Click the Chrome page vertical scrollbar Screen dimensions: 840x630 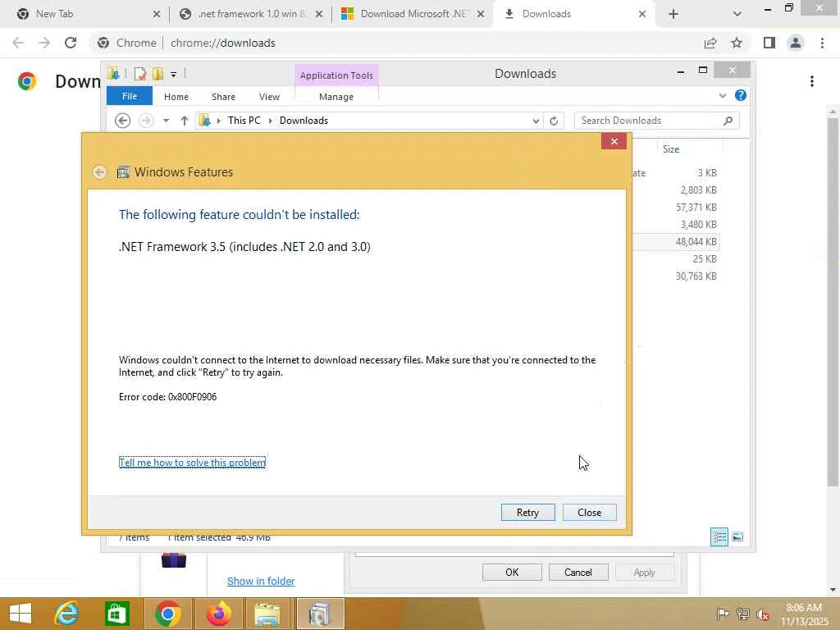coord(833,300)
